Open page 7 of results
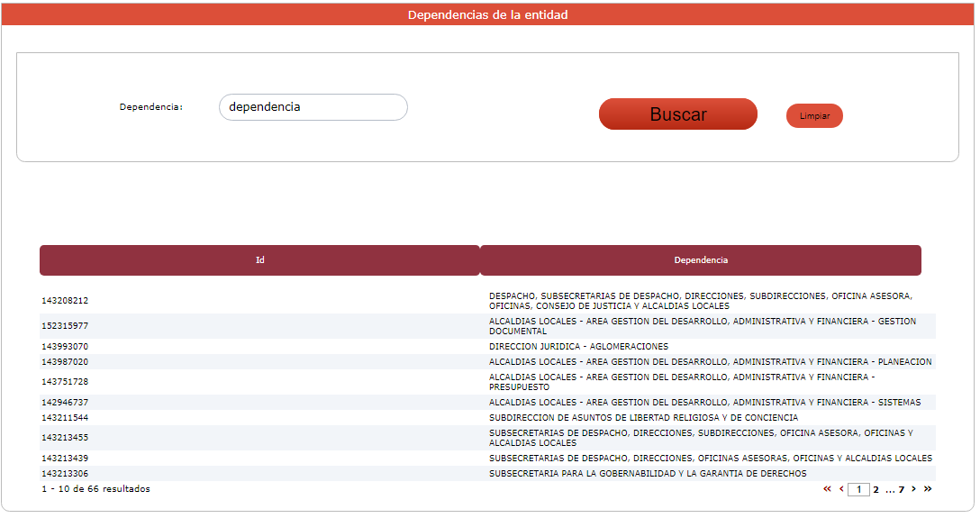Image resolution: width=980 pixels, height=518 pixels. coord(901,490)
